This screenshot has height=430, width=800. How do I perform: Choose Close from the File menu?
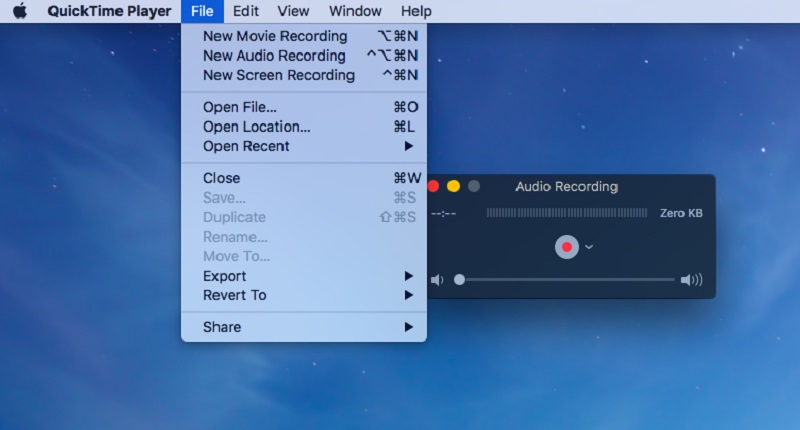pyautogui.click(x=304, y=178)
